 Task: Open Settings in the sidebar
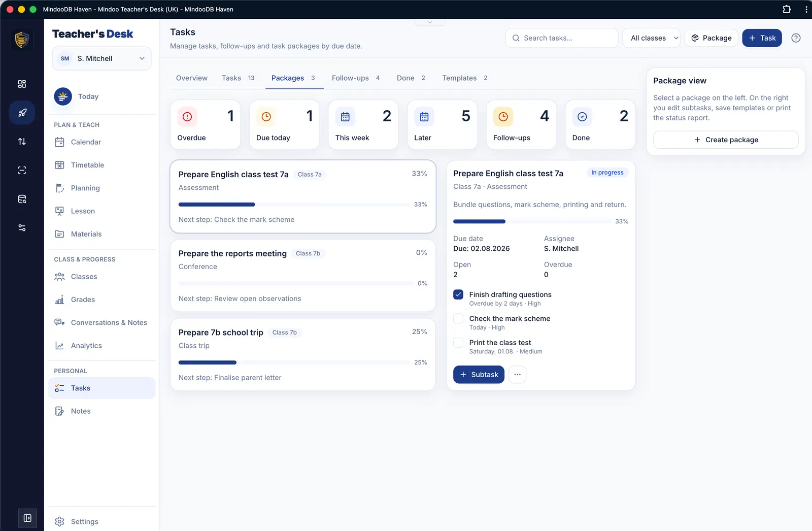click(101, 521)
